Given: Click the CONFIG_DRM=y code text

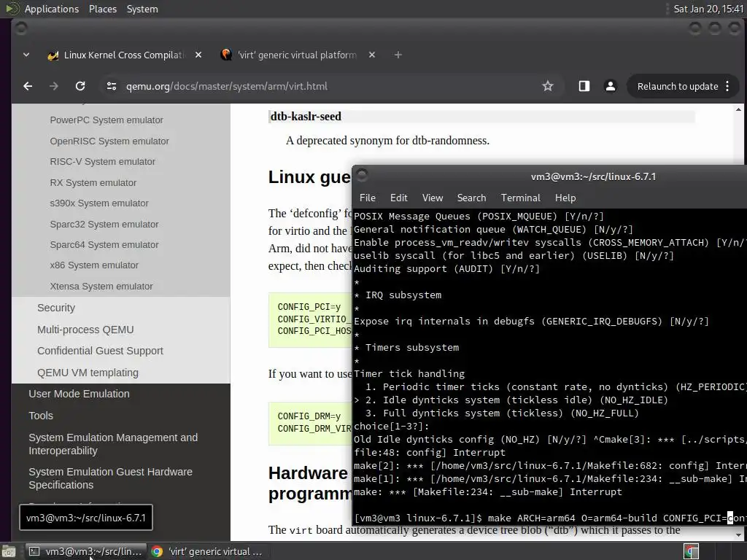Looking at the screenshot, I should [309, 416].
